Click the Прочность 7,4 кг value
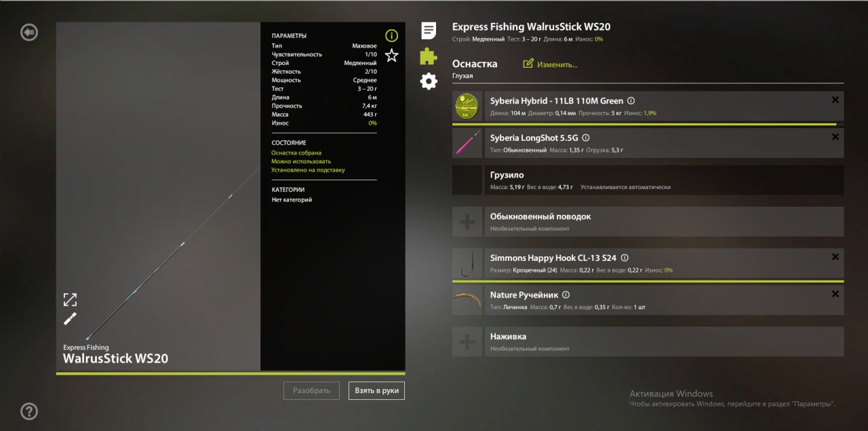The height and width of the screenshot is (431, 868). [370, 106]
